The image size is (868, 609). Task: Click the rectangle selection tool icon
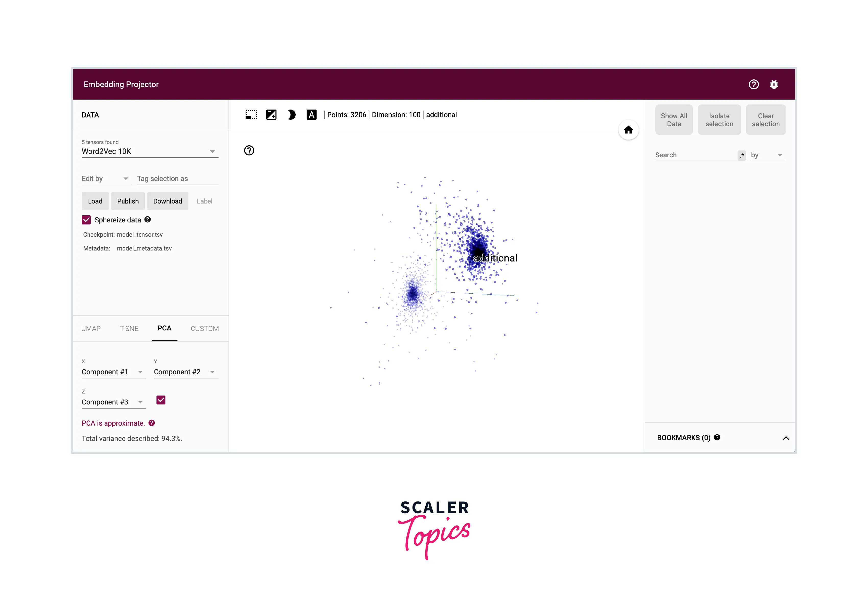tap(251, 115)
